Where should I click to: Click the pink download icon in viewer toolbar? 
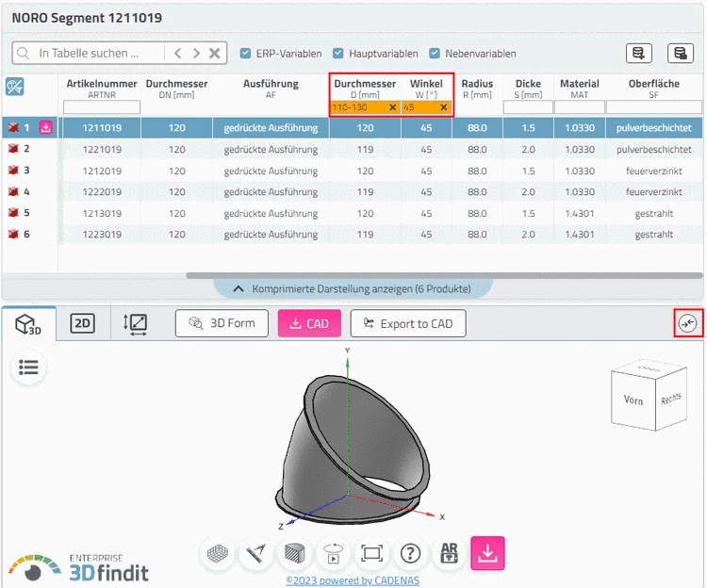tap(487, 553)
